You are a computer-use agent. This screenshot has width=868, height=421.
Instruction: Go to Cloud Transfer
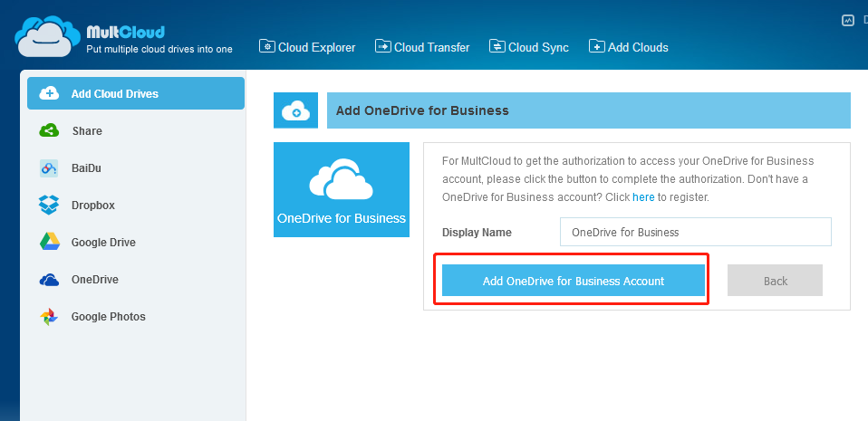coord(422,47)
